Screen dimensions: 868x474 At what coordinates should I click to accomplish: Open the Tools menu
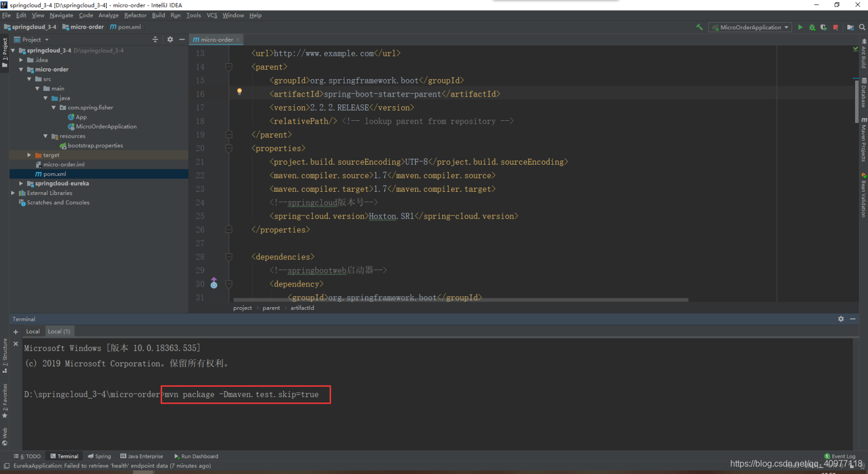pos(194,15)
